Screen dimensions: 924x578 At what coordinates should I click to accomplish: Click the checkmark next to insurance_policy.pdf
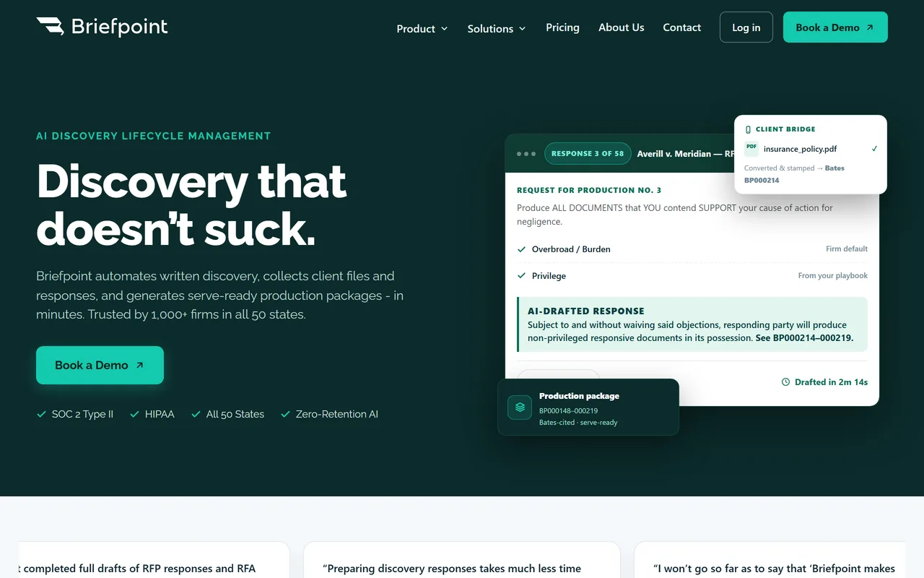[x=874, y=149]
